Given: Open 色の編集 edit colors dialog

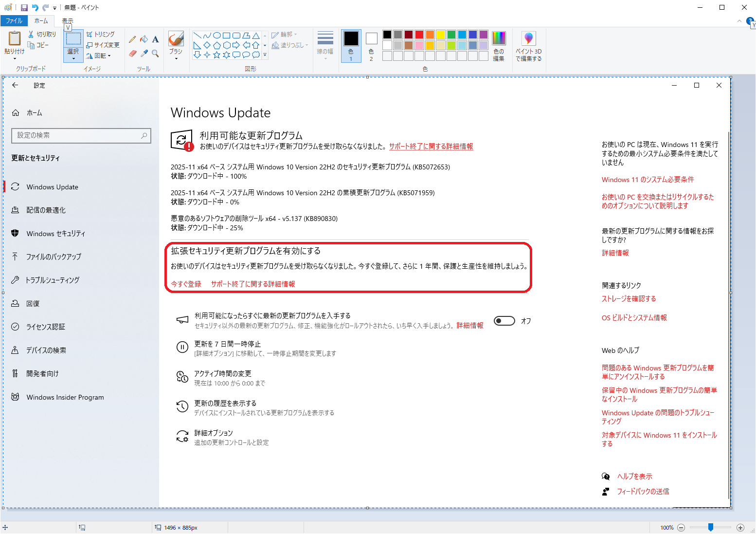Looking at the screenshot, I should tap(499, 46).
